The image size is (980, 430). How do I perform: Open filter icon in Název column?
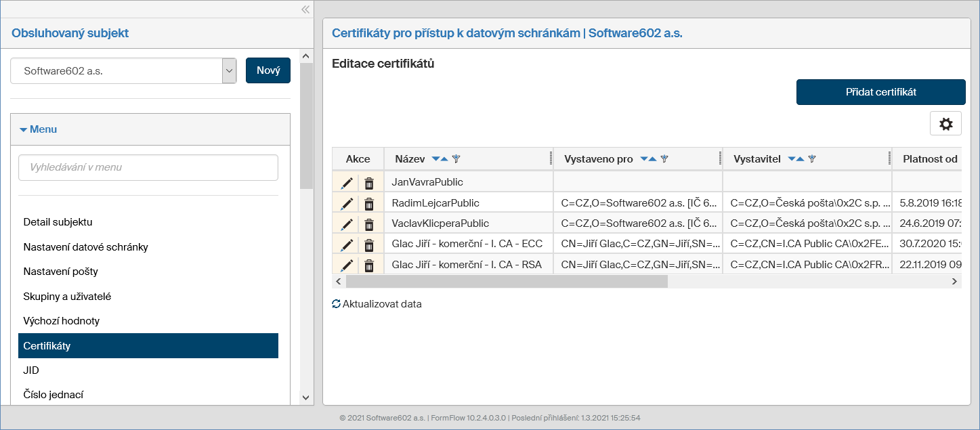pyautogui.click(x=456, y=159)
